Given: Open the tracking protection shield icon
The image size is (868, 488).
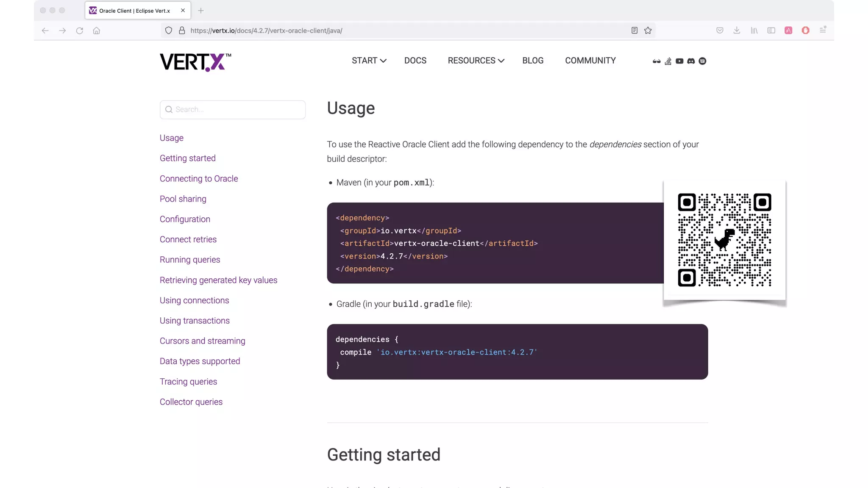Looking at the screenshot, I should point(169,30).
